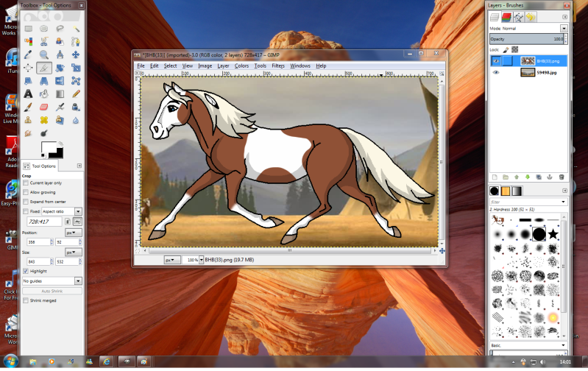
Task: Select the Paintbrush tool
Action: [x=29, y=107]
